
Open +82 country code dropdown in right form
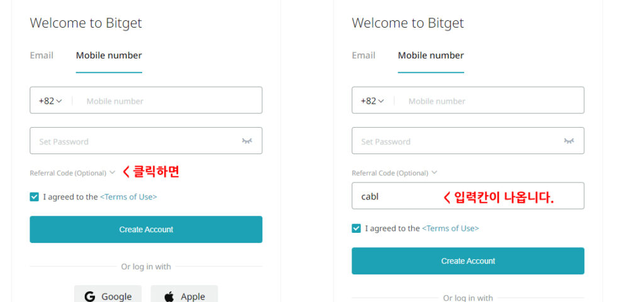(x=372, y=101)
